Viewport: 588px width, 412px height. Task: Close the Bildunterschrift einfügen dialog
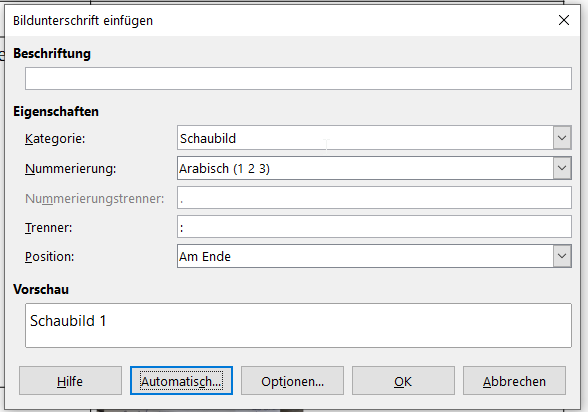pos(564,20)
